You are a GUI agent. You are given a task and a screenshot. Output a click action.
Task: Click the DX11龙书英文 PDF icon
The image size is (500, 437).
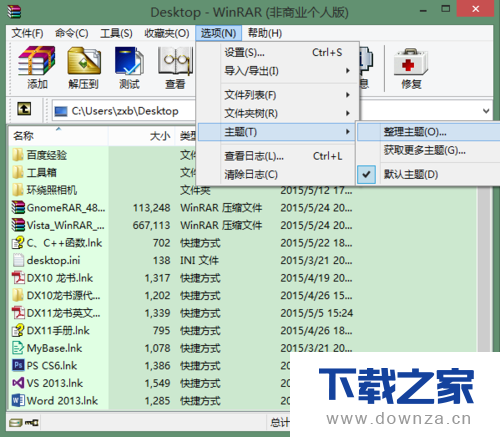pyautogui.click(x=18, y=313)
